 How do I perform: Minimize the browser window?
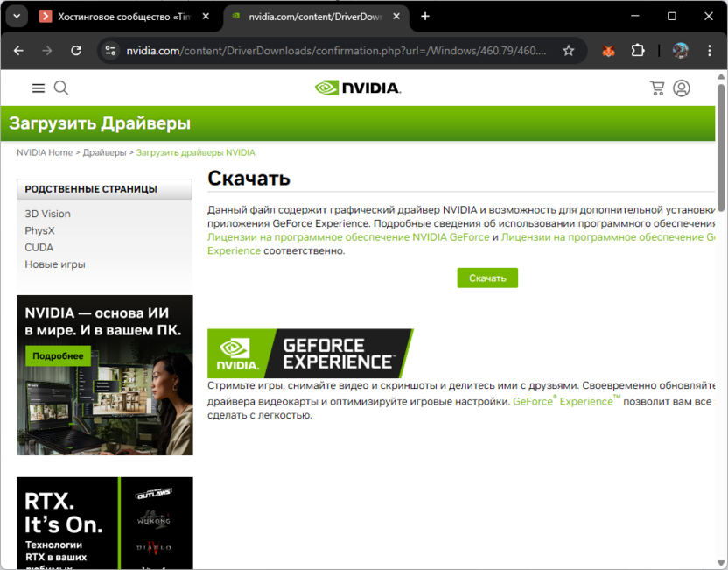pyautogui.click(x=635, y=16)
